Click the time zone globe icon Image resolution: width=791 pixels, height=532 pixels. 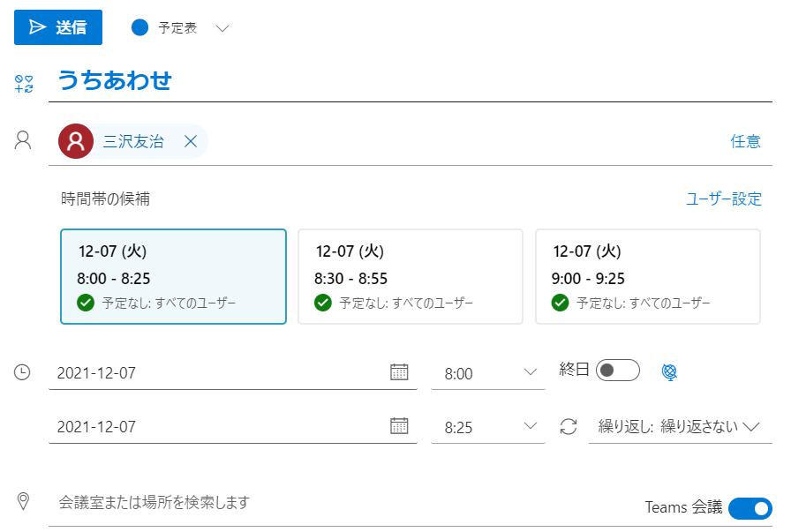(669, 372)
